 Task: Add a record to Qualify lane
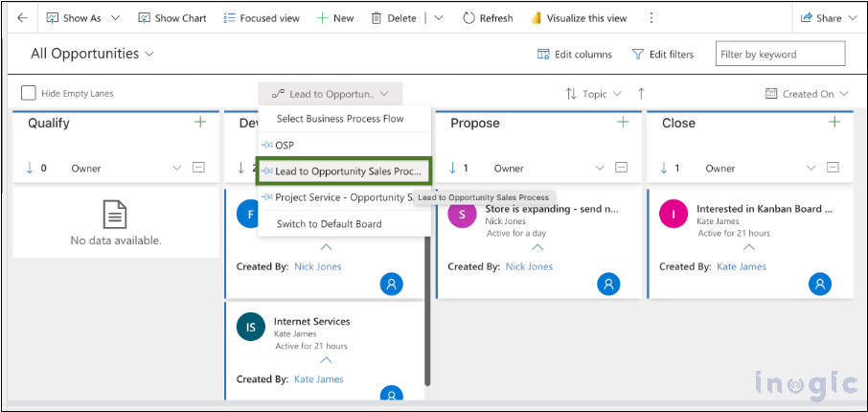[x=200, y=123]
